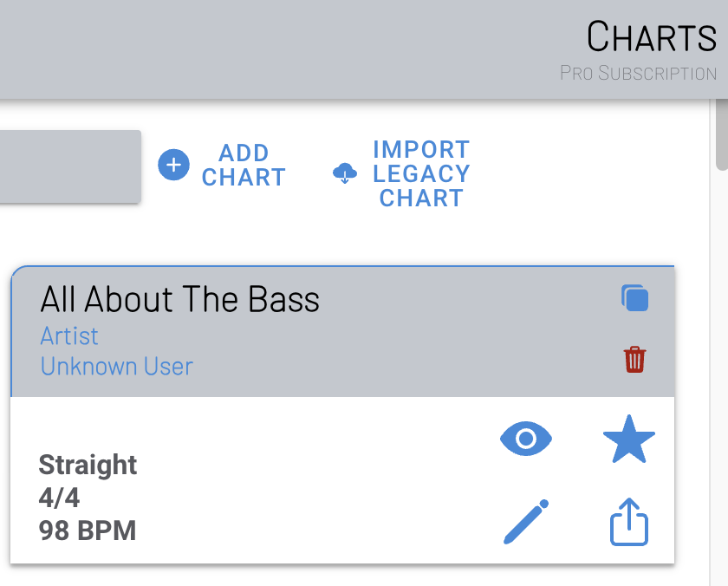Edit the chart with the pencil icon
Screen dimensions: 728x586
tap(526, 522)
